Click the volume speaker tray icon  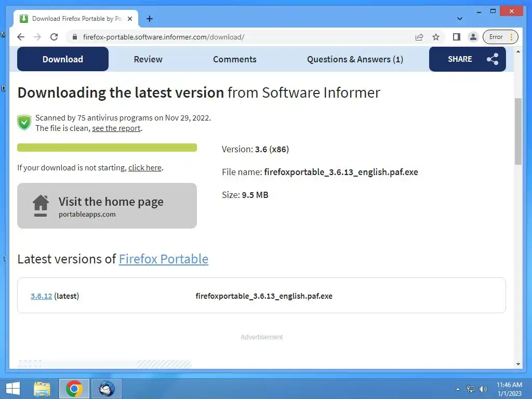tap(483, 389)
